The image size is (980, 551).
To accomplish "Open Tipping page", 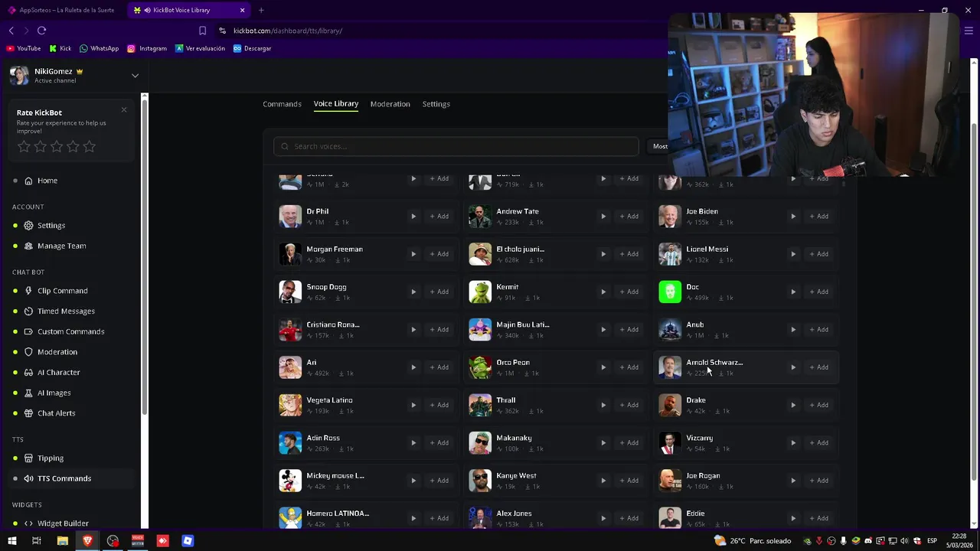I will [x=51, y=458].
